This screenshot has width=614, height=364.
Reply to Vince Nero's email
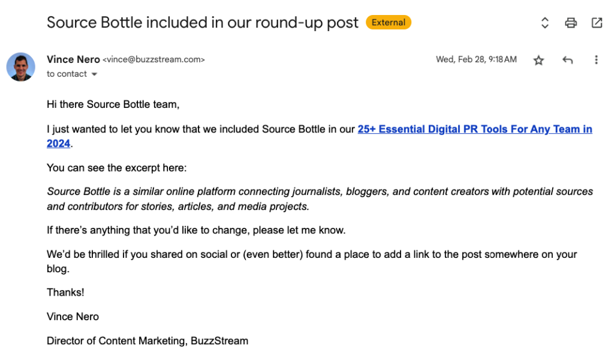click(567, 60)
